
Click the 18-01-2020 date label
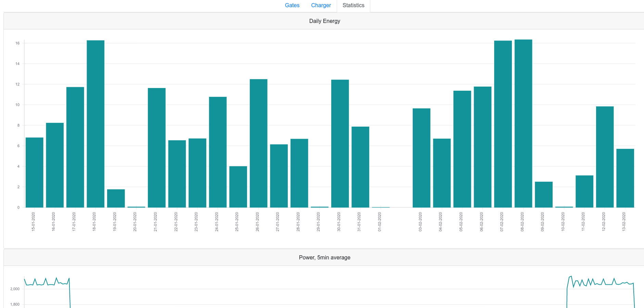pyautogui.click(x=94, y=222)
